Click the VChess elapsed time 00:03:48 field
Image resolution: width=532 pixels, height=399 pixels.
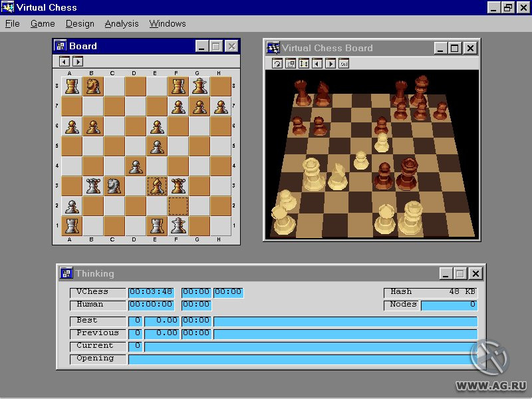(x=152, y=293)
